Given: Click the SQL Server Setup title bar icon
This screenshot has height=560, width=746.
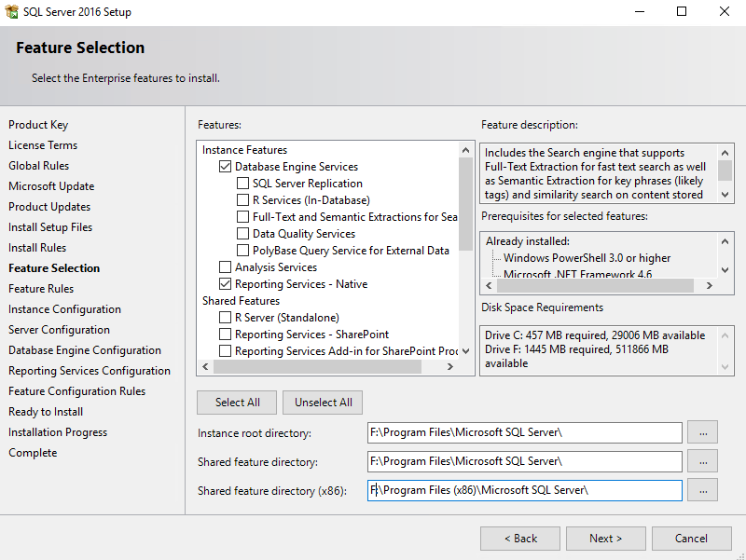Looking at the screenshot, I should [x=11, y=12].
